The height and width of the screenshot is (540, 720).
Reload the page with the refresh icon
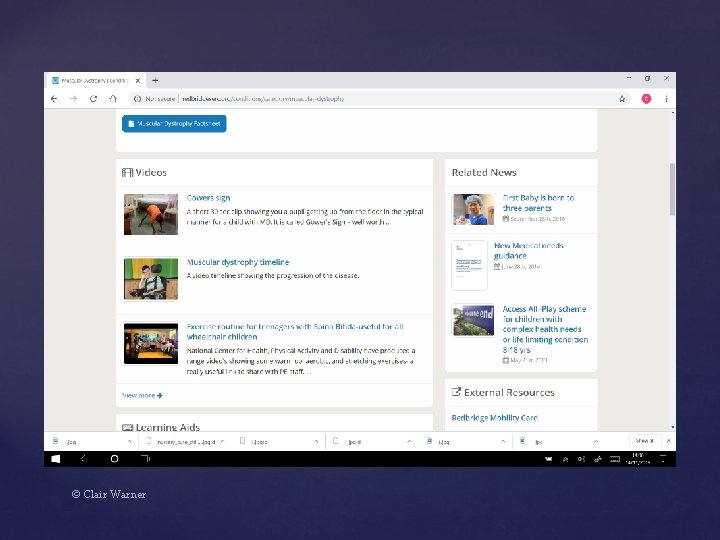click(x=93, y=99)
